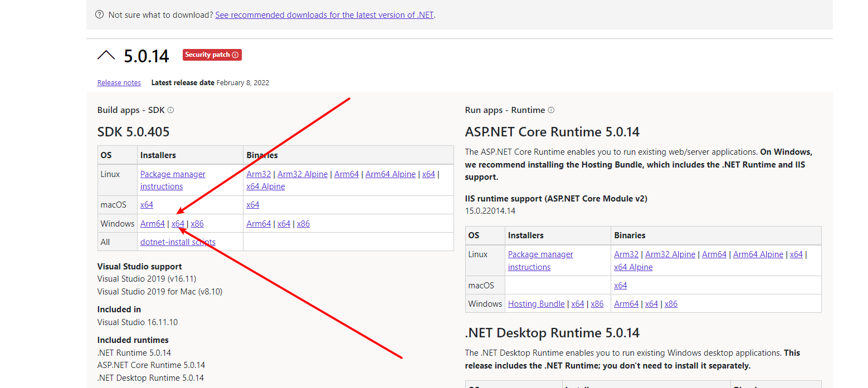Click the ASP.NET Core Runtime 5.0.14 heading
The width and height of the screenshot is (868, 388).
(x=552, y=132)
